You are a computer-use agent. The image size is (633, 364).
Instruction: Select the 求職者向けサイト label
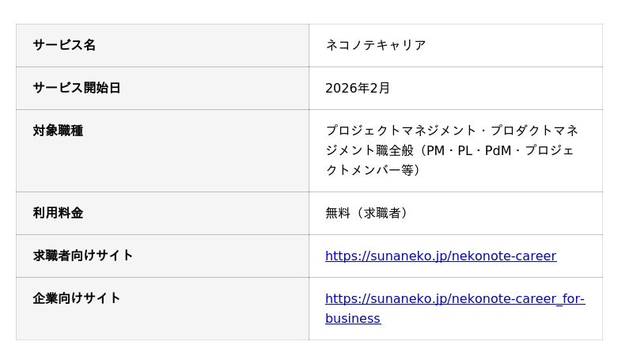pyautogui.click(x=83, y=256)
